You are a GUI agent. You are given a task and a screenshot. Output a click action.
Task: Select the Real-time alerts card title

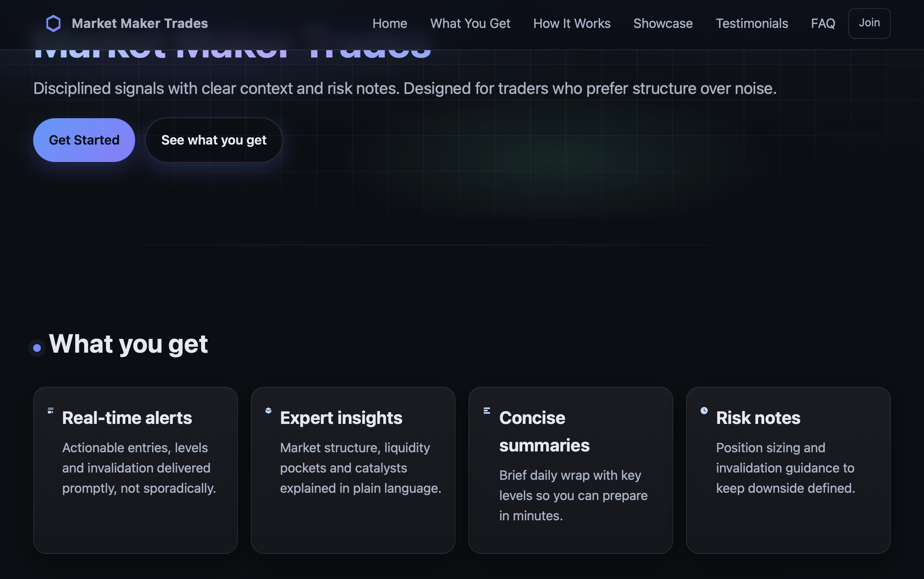pos(127,418)
